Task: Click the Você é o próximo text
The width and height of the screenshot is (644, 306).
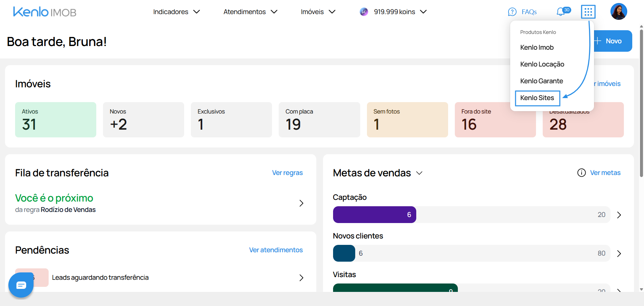Action: click(54, 198)
